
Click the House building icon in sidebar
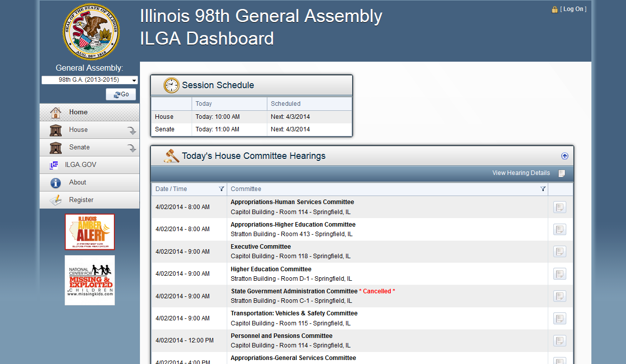[55, 130]
